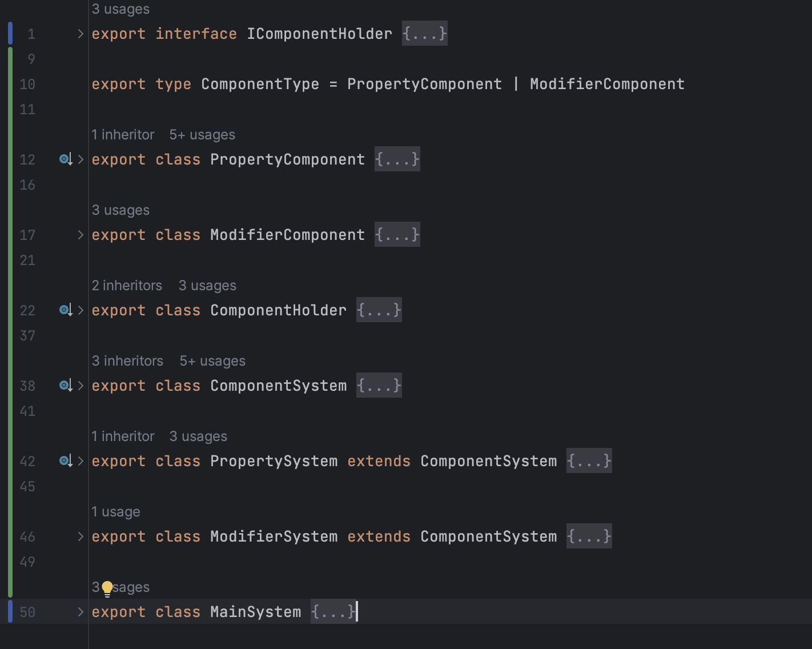
Task: Click the collapsed {...} block of ComponentHolder
Action: coord(379,310)
